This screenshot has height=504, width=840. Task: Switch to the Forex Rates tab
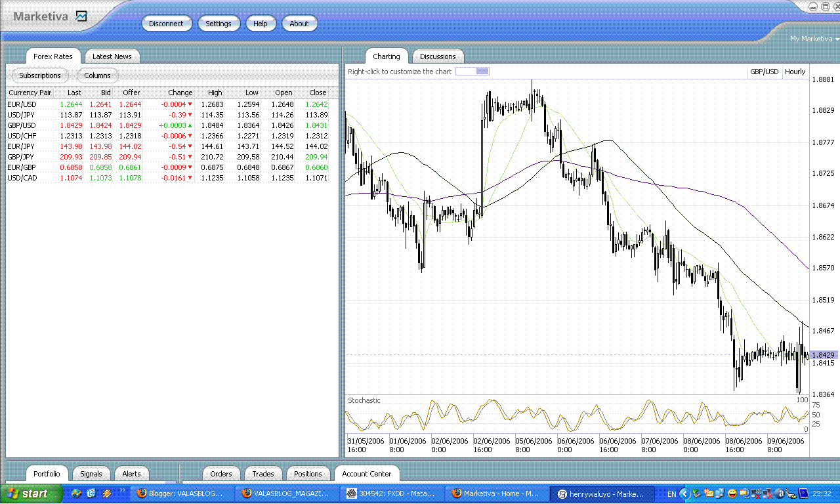(x=53, y=56)
